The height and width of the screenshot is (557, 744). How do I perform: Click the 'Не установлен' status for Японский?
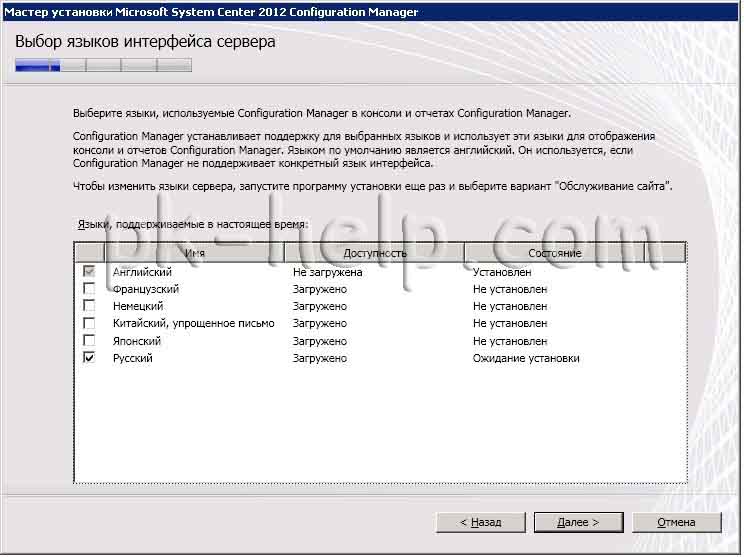coord(510,341)
